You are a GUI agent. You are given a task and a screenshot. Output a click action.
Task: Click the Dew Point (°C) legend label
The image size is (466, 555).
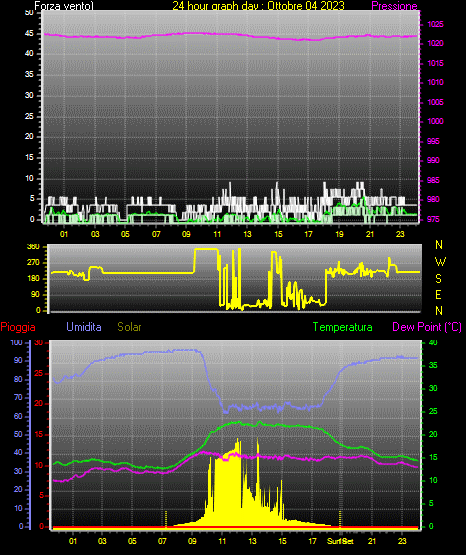pos(427,327)
